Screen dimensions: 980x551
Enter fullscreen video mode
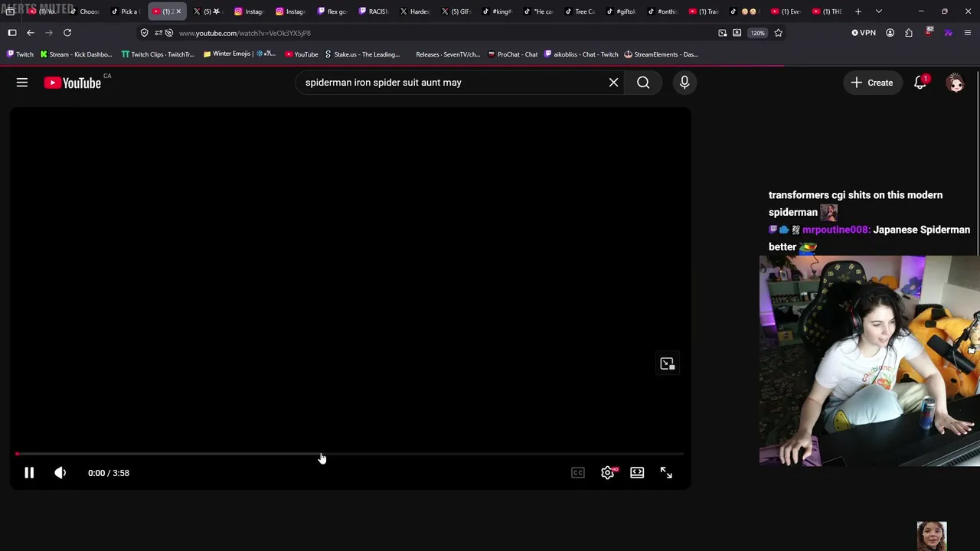pyautogui.click(x=666, y=473)
